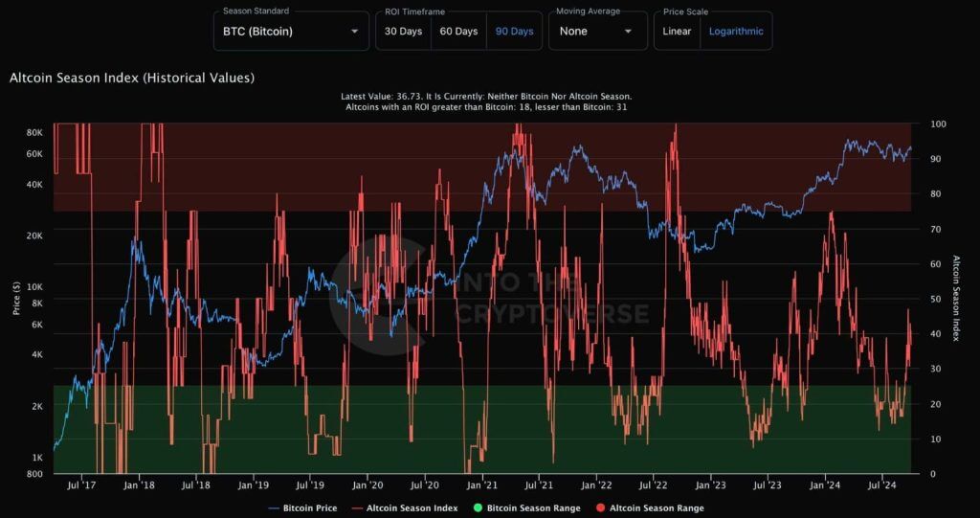
Task: Click the Jul '22 x-axis label
Action: [653, 484]
